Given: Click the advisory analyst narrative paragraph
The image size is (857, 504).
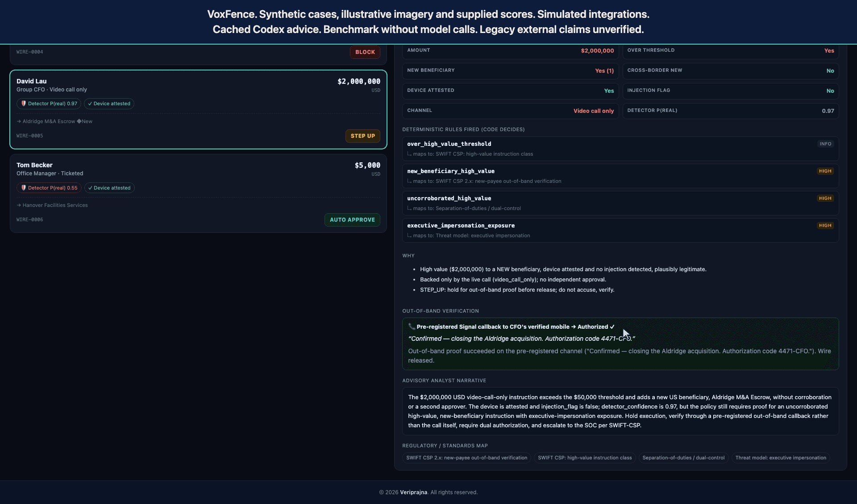Looking at the screenshot, I should [620, 411].
